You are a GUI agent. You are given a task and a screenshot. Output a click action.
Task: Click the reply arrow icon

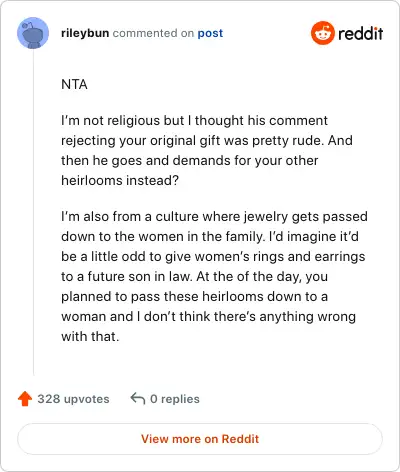pos(138,398)
